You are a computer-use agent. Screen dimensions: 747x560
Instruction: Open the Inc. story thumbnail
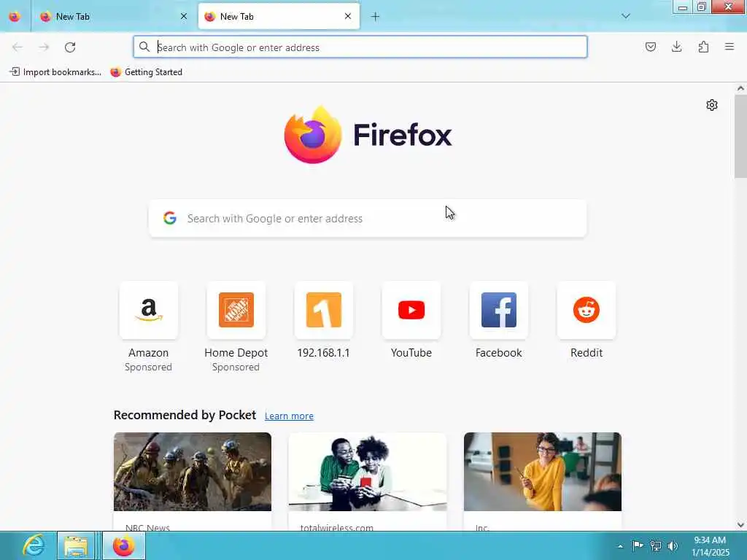(x=543, y=472)
